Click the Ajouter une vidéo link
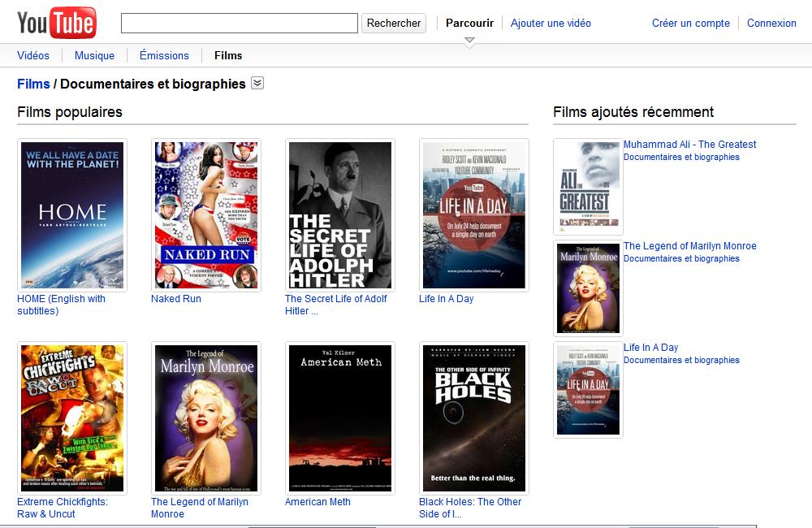 tap(551, 24)
